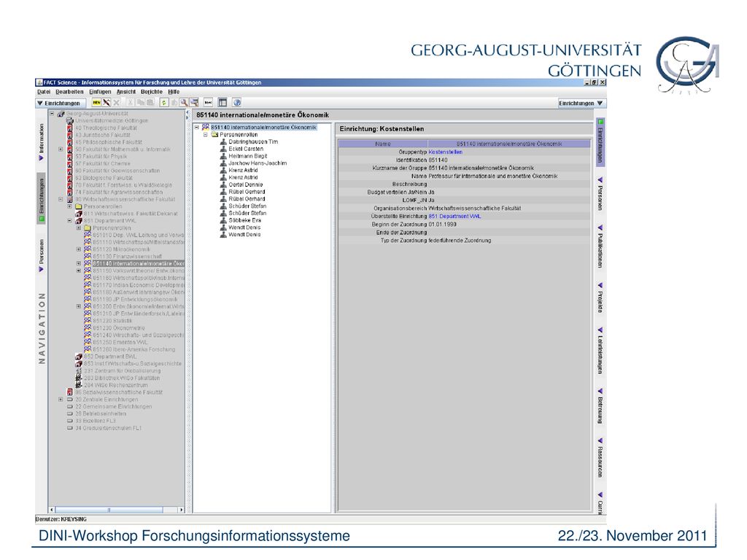Click the Universitätsmedizin Göttingen tree icon

click(70, 121)
